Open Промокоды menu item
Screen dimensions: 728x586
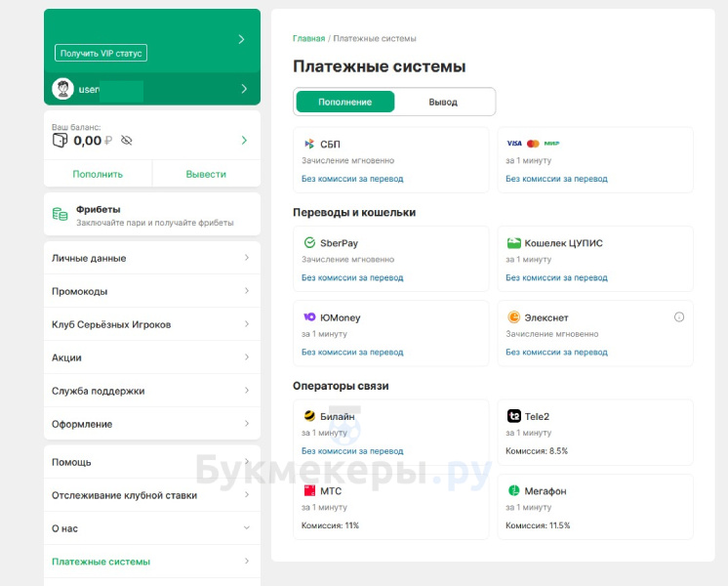pyautogui.click(x=152, y=291)
